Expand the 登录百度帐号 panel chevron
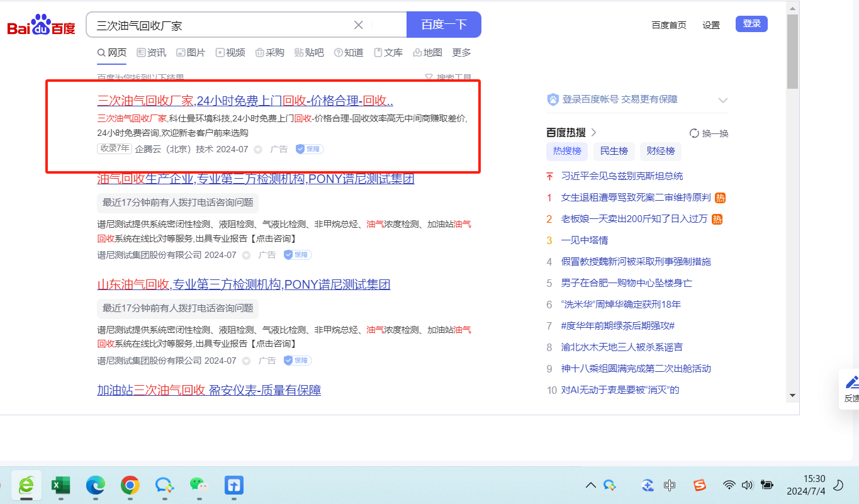The image size is (859, 504). pyautogui.click(x=723, y=100)
